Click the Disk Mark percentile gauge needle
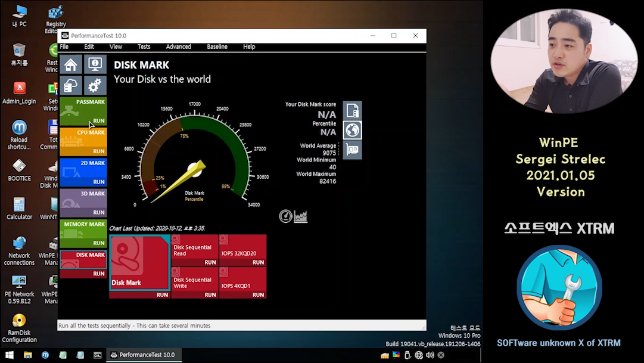Image resolution: width=644 pixels, height=363 pixels. tap(179, 182)
